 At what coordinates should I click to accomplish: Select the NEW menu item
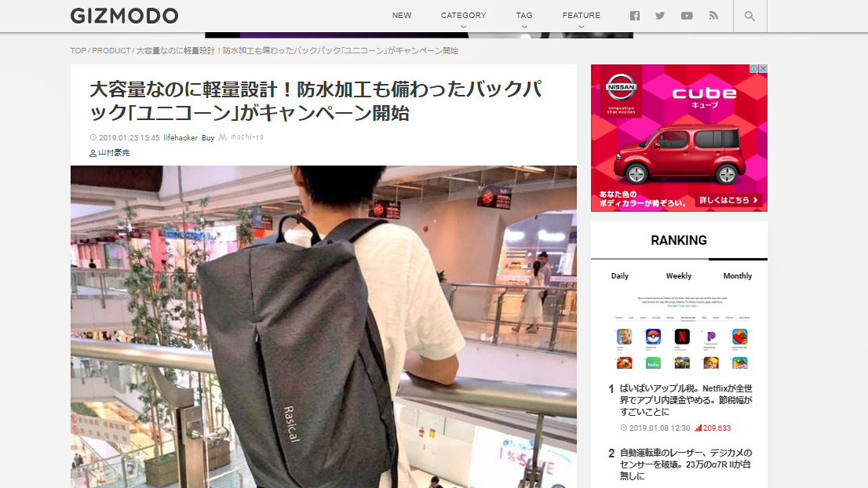click(x=402, y=15)
